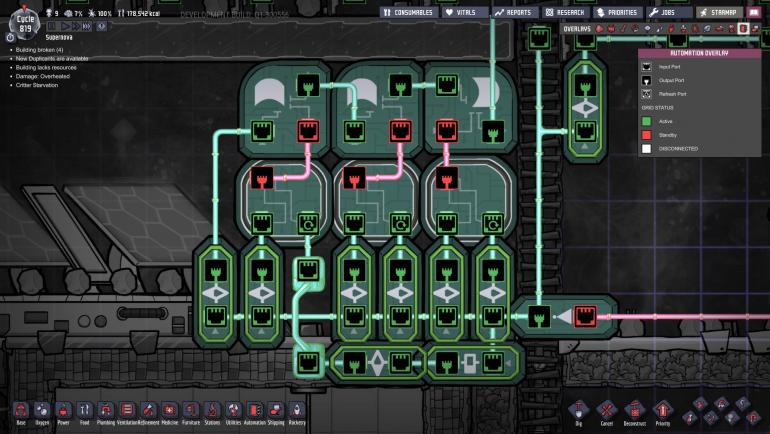Open the Power build menu
770x434 pixels.
[x=63, y=411]
